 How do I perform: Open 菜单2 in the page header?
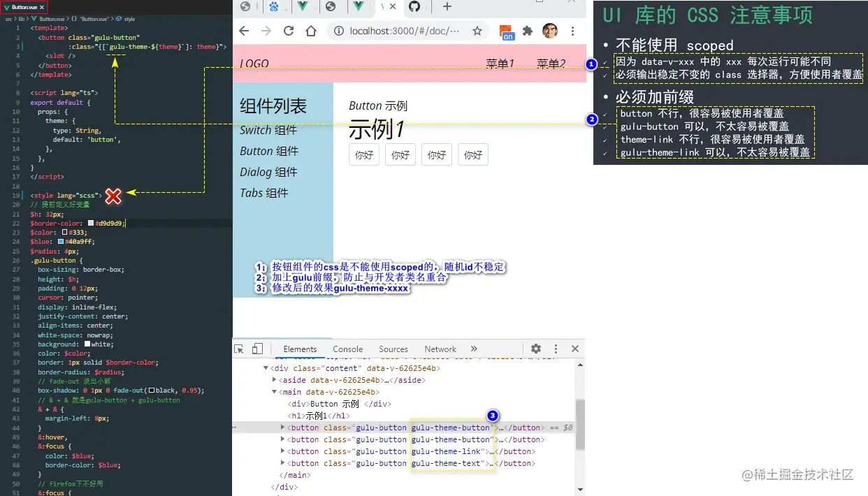pos(551,64)
